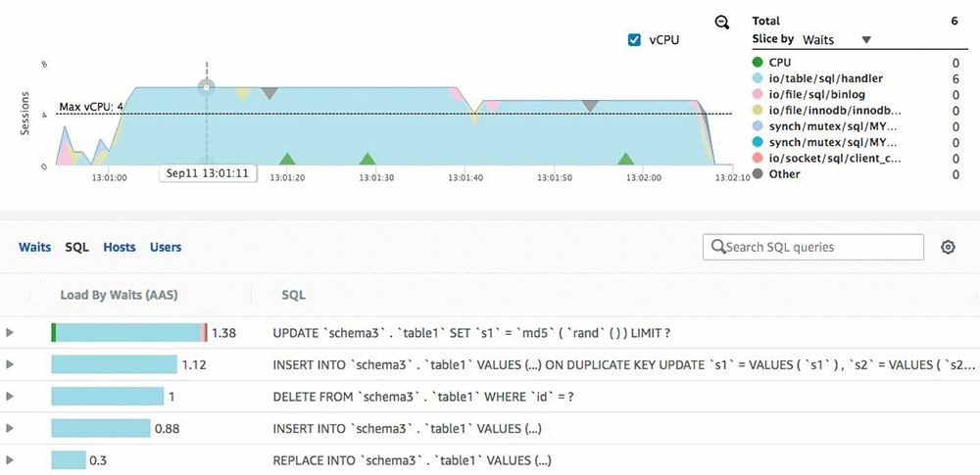980x475 pixels.
Task: Click the gray down marker near 13:01:20
Action: [269, 93]
